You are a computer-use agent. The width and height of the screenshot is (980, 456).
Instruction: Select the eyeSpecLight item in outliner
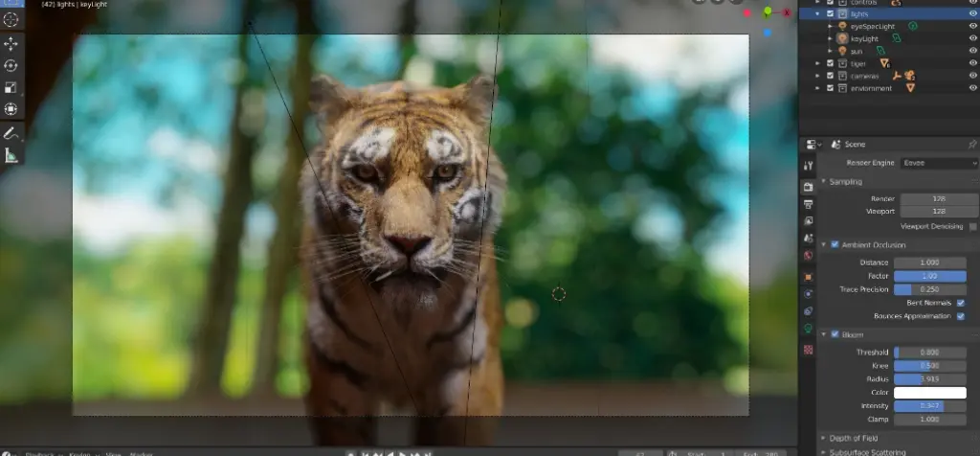tap(871, 27)
